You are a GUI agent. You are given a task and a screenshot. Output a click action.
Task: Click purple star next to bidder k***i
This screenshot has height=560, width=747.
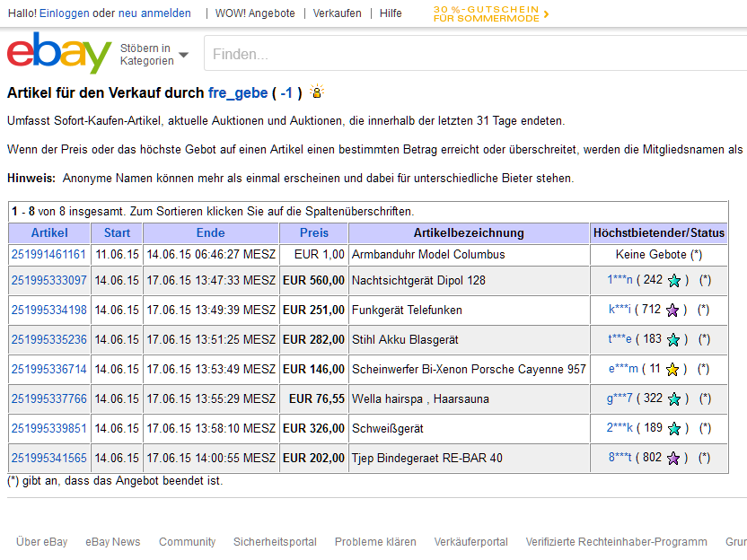(673, 311)
